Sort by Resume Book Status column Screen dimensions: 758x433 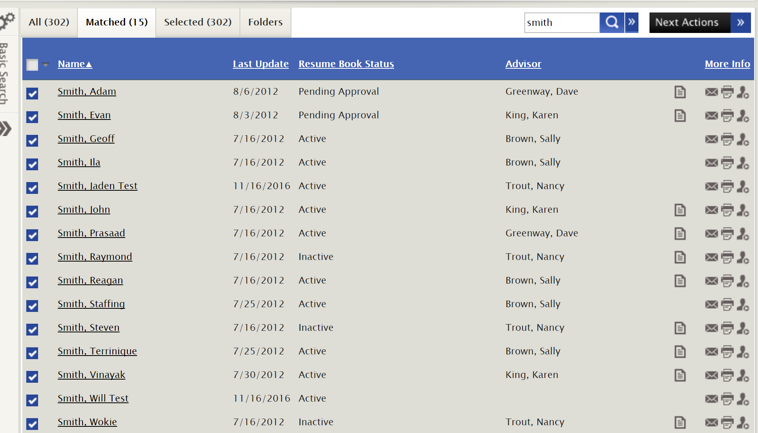(346, 64)
